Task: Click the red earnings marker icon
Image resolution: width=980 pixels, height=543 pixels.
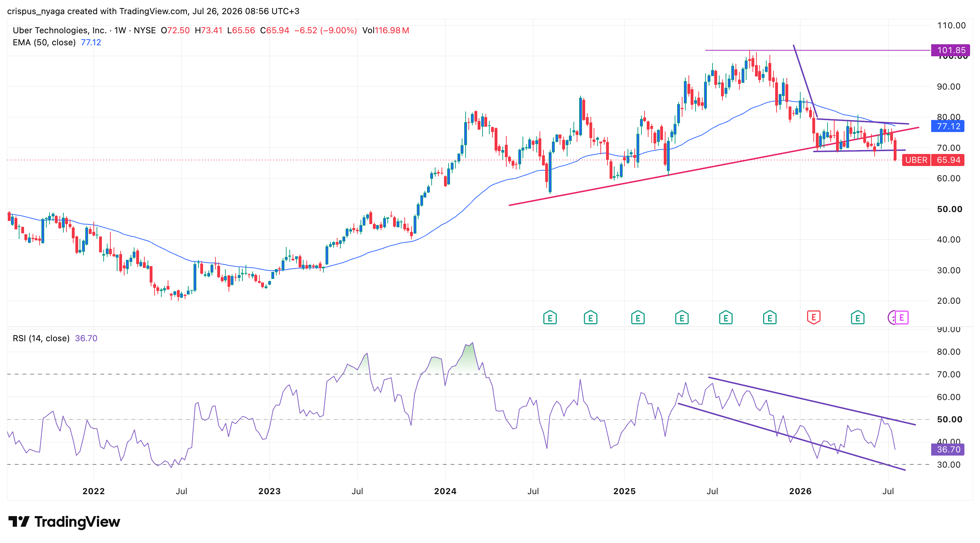Action: pyautogui.click(x=813, y=317)
